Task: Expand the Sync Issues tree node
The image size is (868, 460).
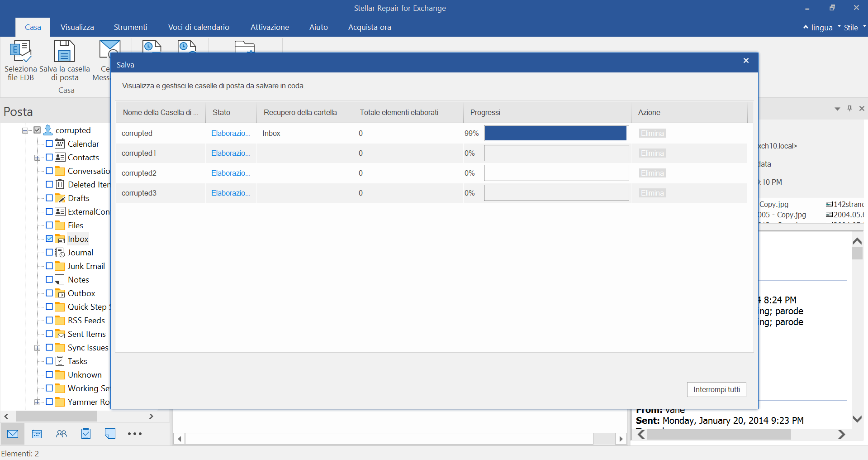Action: click(x=37, y=348)
